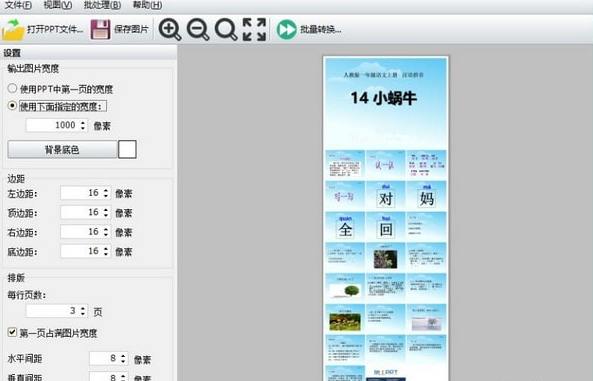Click the 妈 character slide thumbnail
The height and width of the screenshot is (381, 593).
point(426,195)
